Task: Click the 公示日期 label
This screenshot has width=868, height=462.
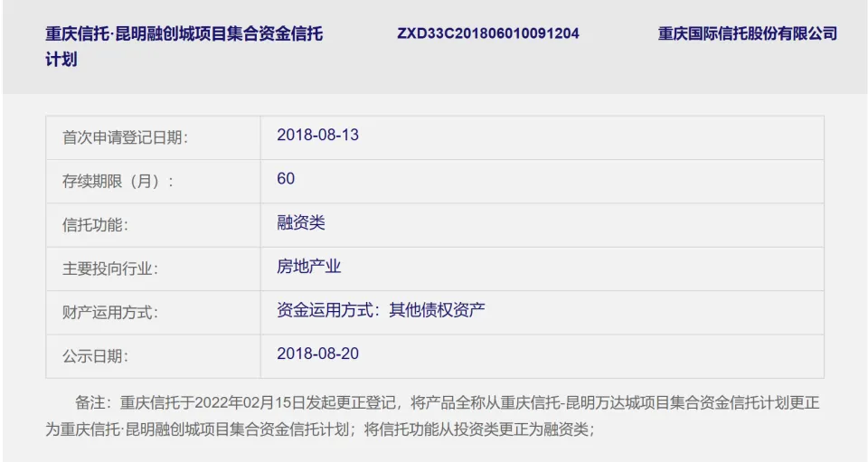Action: click(95, 356)
